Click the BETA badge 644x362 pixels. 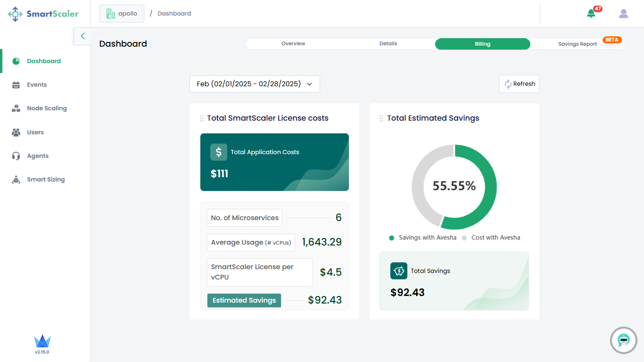(x=612, y=40)
